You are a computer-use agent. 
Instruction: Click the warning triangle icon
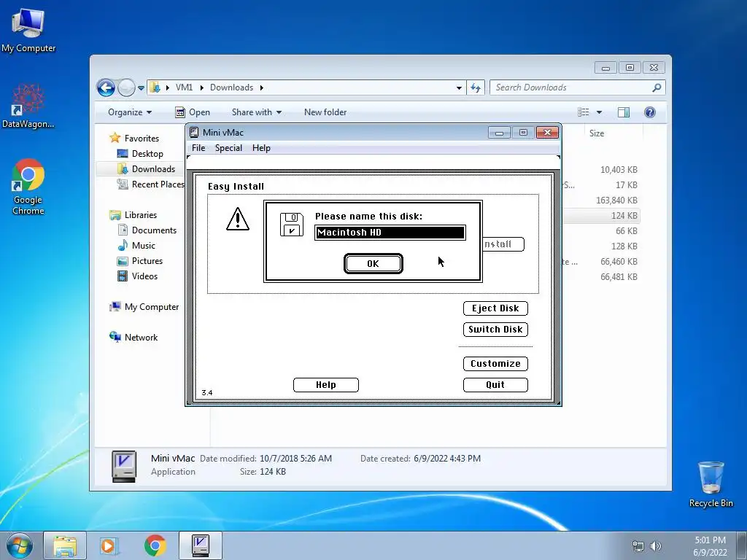(237, 219)
